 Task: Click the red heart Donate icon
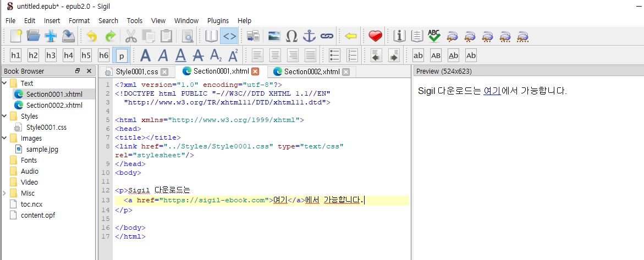(375, 36)
